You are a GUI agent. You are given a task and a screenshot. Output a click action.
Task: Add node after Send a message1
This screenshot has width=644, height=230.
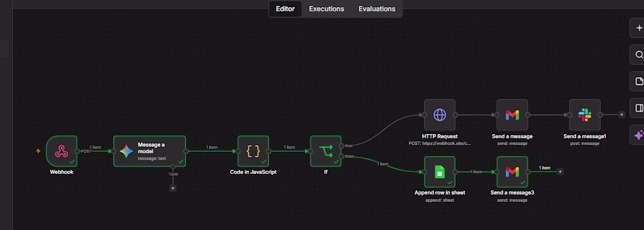point(621,115)
